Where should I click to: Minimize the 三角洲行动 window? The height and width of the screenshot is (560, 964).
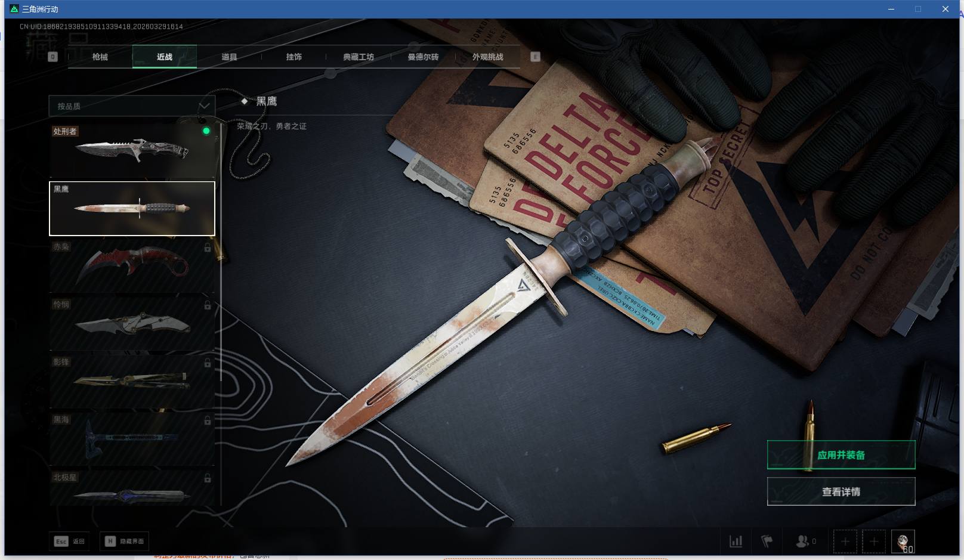tap(891, 9)
